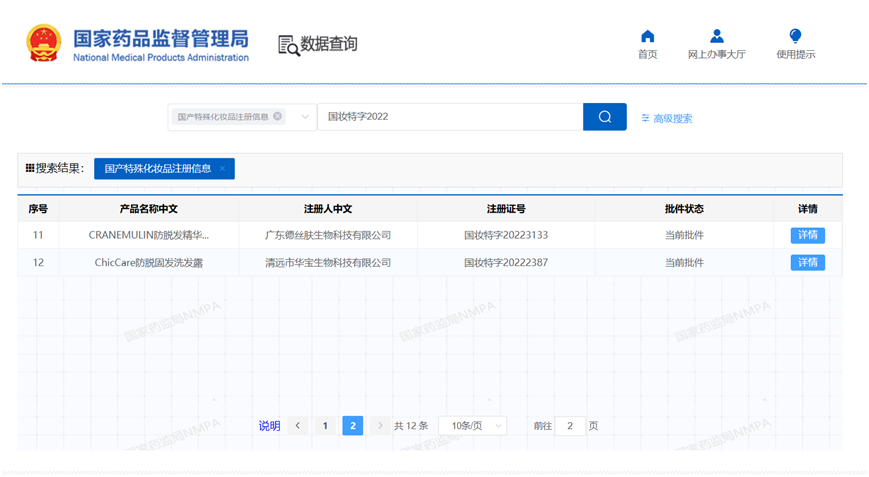Click the 数据查询 data query icon

tap(289, 45)
